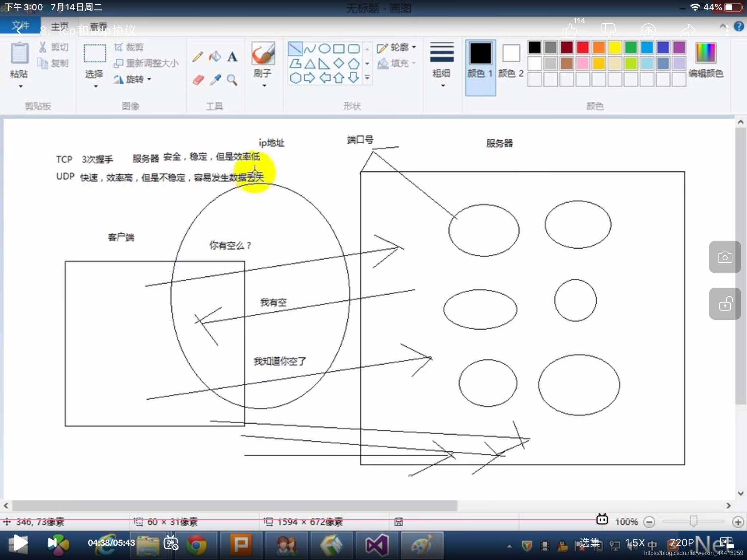Choose the Up arrow shape
This screenshot has width=747, height=560.
click(339, 78)
